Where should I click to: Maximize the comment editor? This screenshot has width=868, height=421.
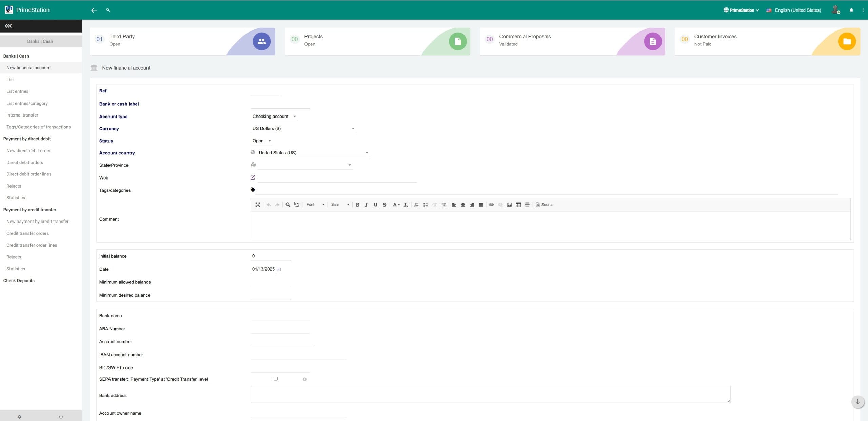[x=258, y=205]
